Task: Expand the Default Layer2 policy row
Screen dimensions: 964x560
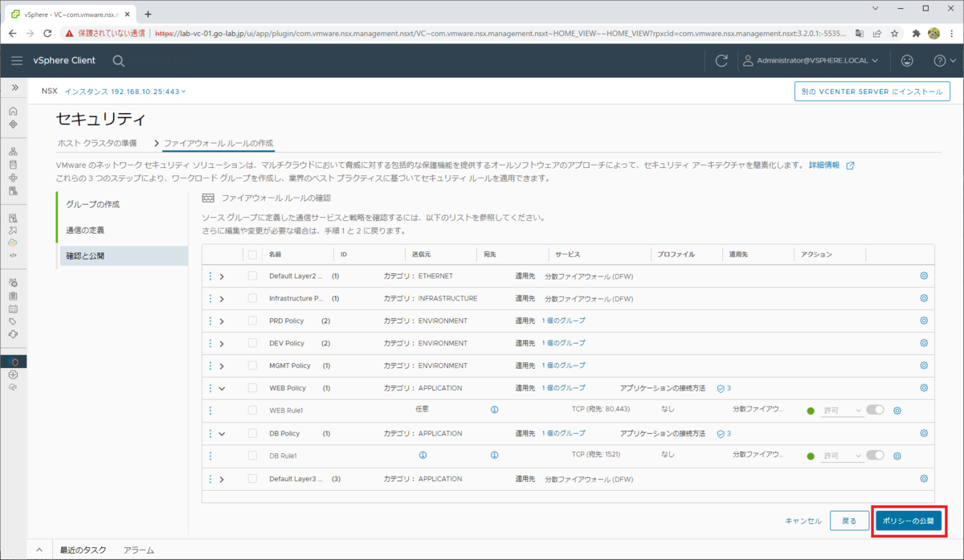Action: 222,276
